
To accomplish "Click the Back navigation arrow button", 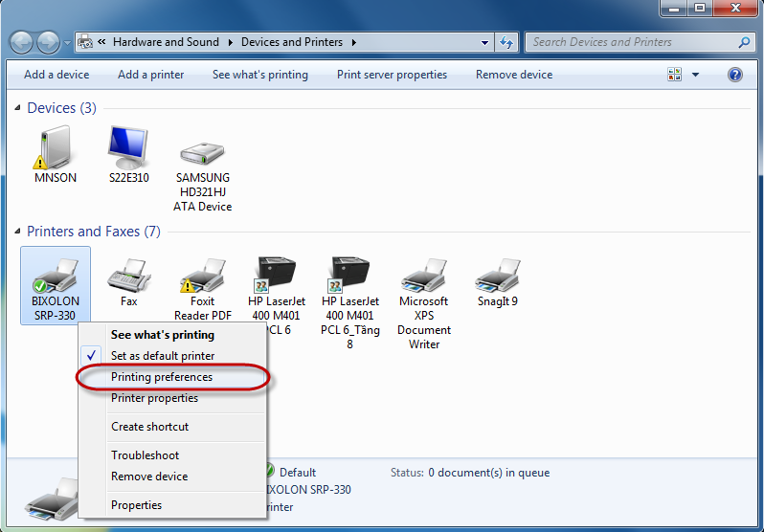I will 22,42.
